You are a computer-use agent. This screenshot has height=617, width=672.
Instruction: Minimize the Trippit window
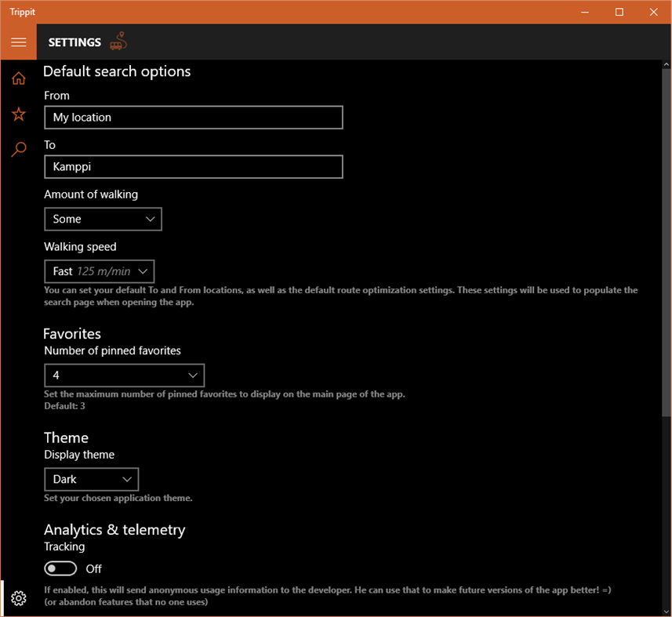click(x=584, y=12)
